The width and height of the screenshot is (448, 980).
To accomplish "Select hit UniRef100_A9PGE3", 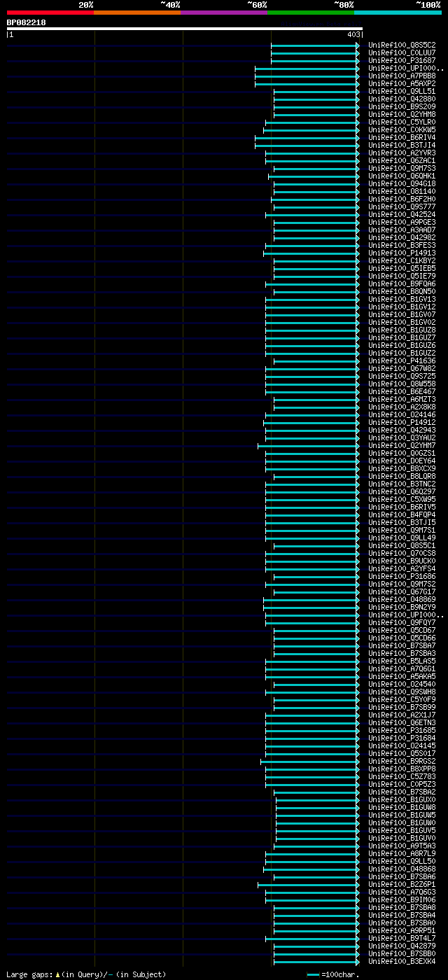I will 402,222.
